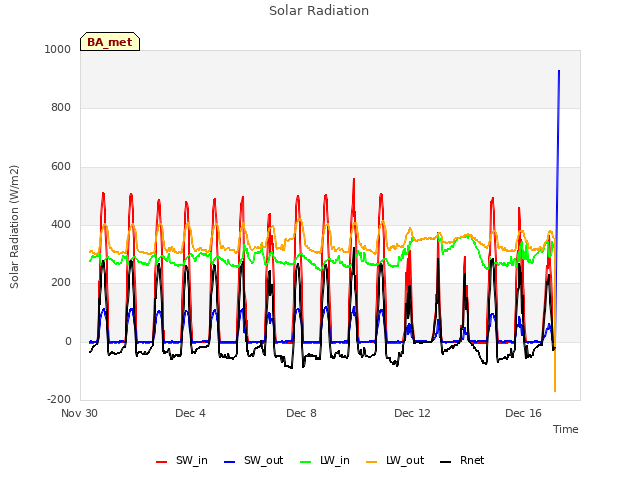The width and height of the screenshot is (640, 480).
Task: Toggle the Rnet legend entry
Action: click(462, 460)
